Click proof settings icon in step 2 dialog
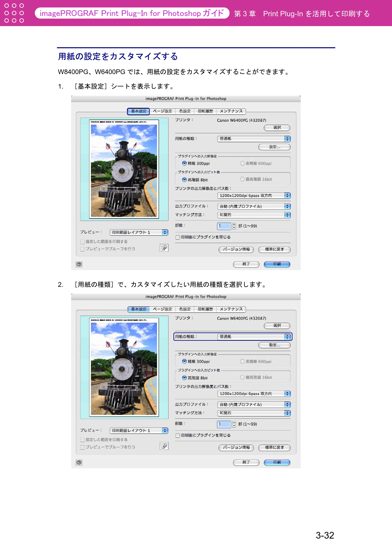Viewport: 392px width, 555px height. click(x=164, y=446)
